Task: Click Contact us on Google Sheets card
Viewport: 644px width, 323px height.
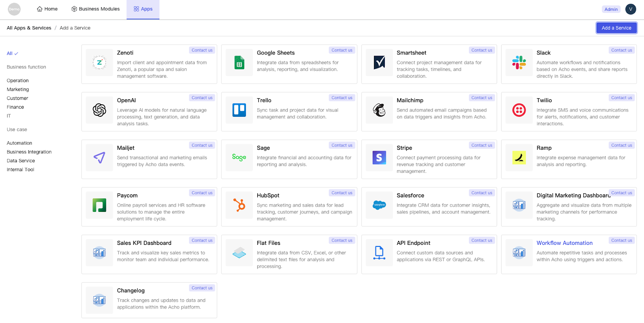Action: point(342,50)
